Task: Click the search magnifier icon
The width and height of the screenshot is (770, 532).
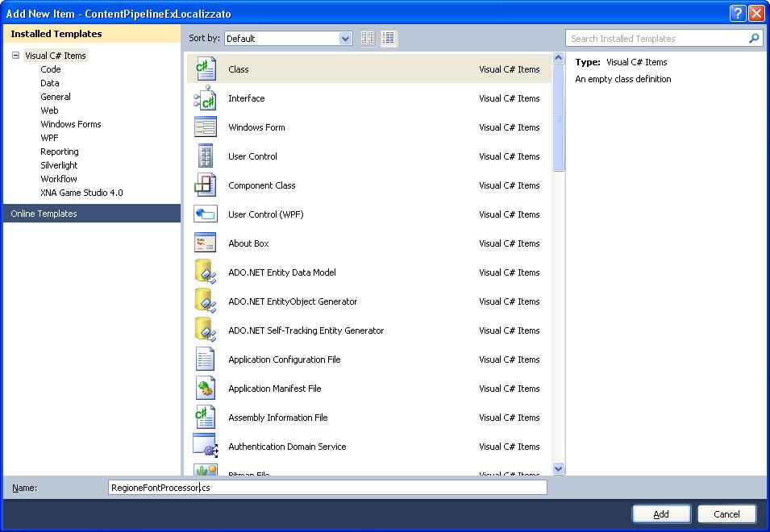Action: [754, 38]
